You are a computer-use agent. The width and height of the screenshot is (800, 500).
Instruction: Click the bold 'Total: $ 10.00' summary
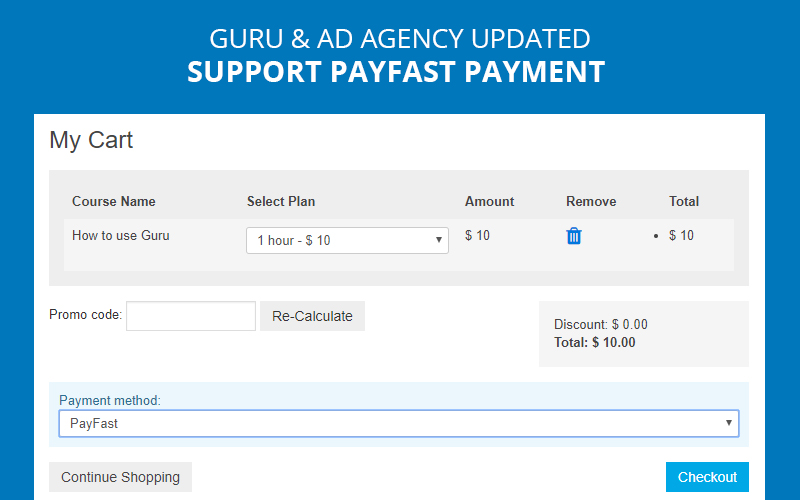point(595,342)
